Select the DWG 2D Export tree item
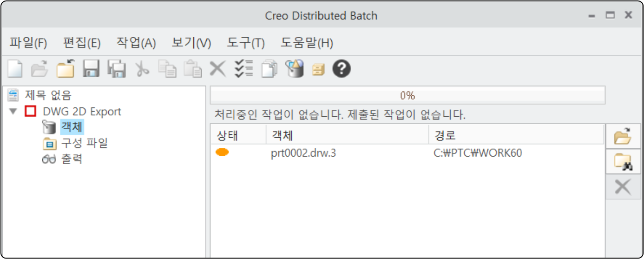This screenshot has height=259, width=644. pyautogui.click(x=82, y=112)
